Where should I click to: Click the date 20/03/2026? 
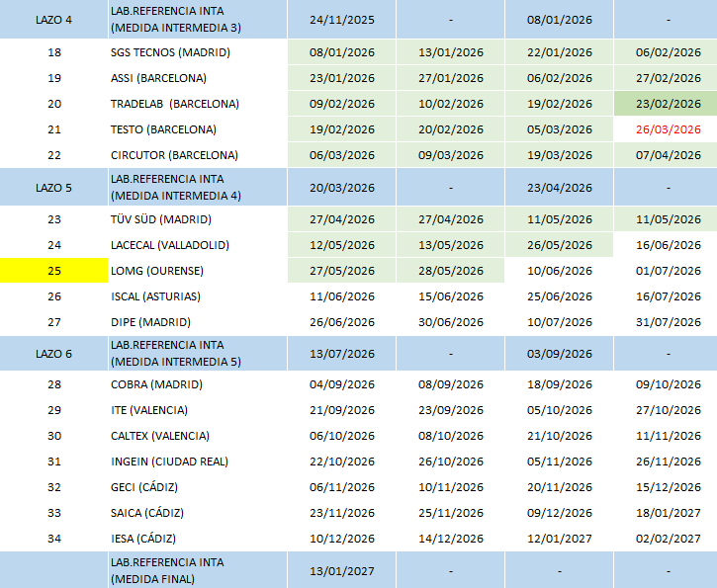tap(341, 188)
